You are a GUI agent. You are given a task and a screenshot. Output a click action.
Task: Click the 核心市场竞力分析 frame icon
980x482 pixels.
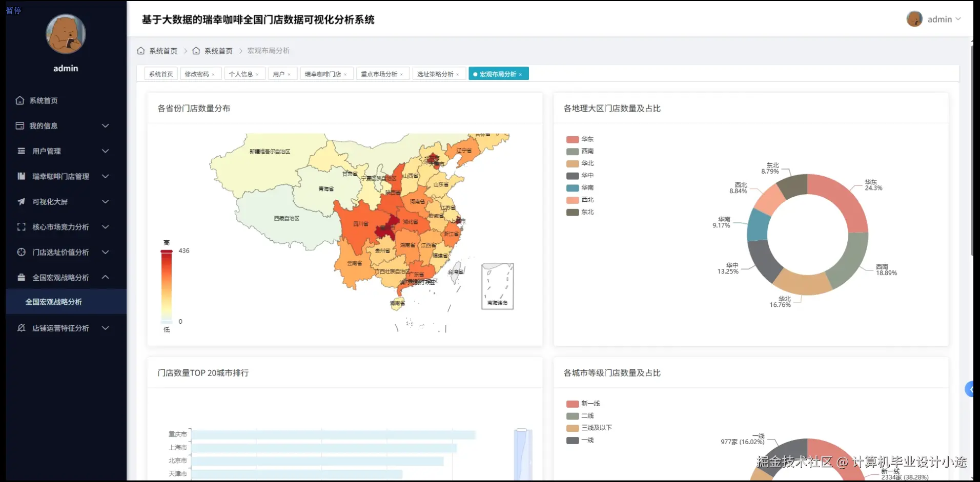click(x=21, y=227)
